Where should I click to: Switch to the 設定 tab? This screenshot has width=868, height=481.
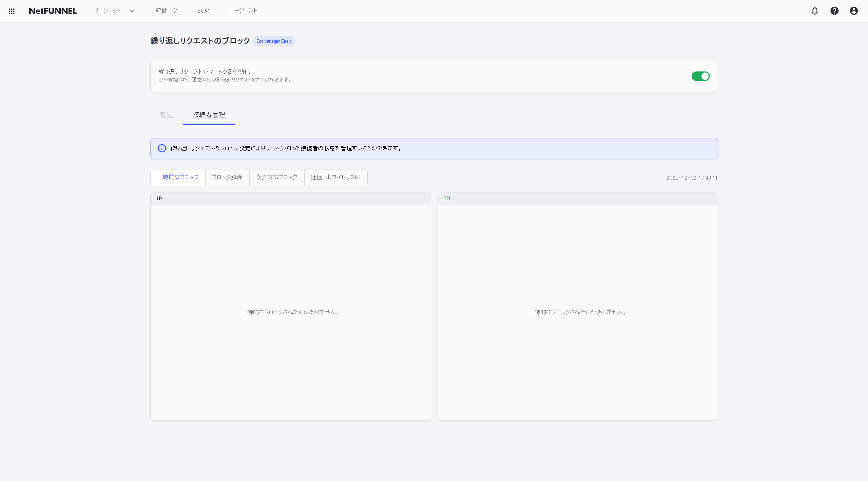(x=166, y=115)
